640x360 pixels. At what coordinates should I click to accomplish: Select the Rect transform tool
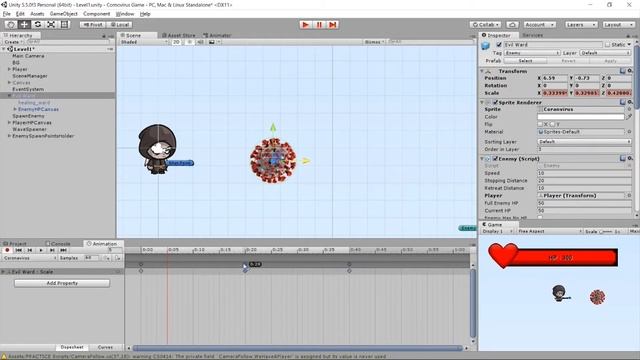coord(64,24)
